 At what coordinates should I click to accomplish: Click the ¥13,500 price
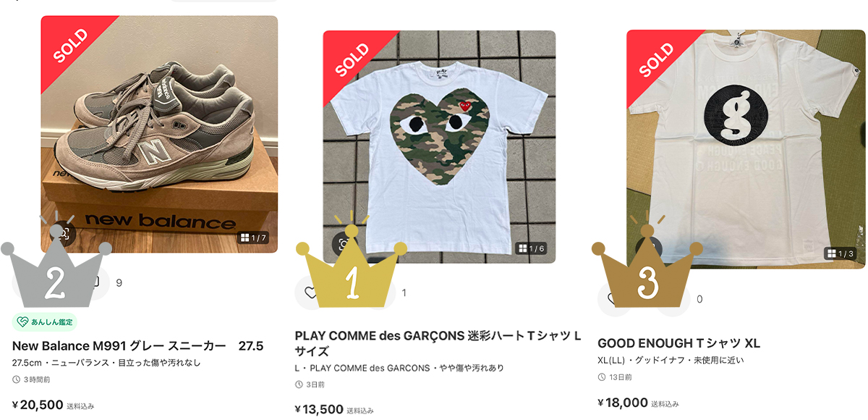[319, 409]
